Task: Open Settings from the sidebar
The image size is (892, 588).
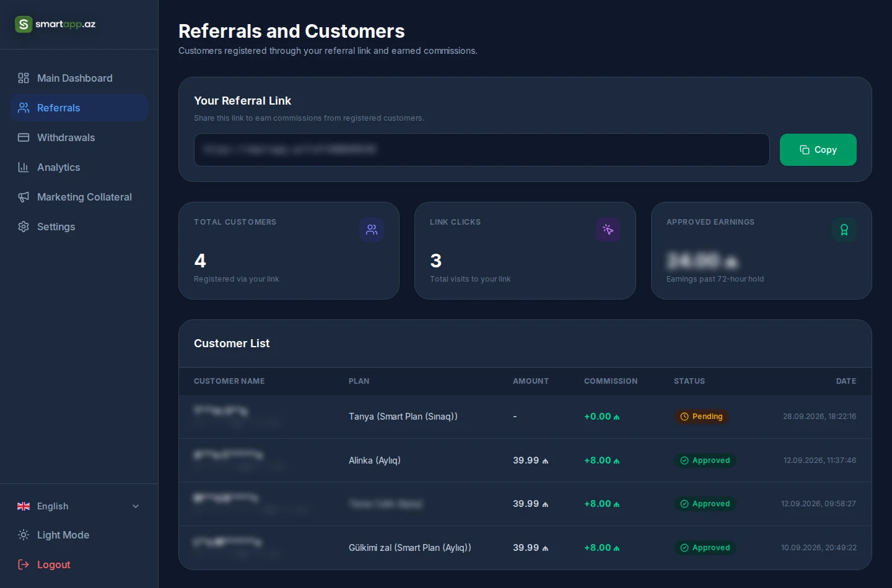Action: (x=79, y=227)
